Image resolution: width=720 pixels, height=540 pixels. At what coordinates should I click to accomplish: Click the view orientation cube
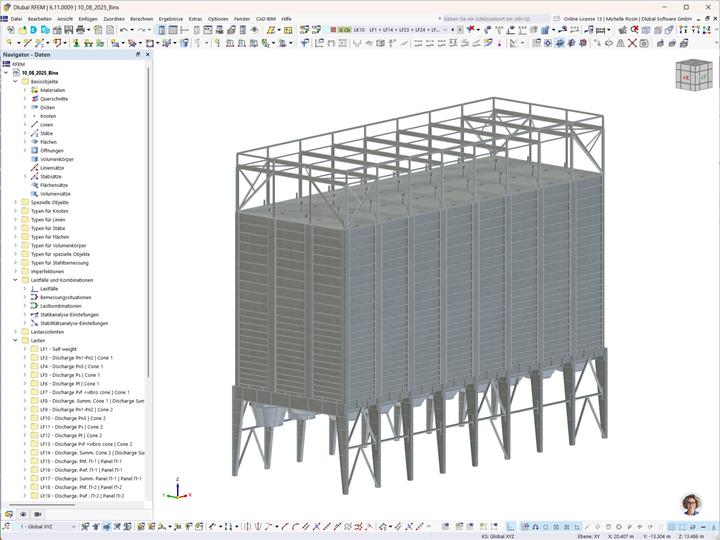[693, 75]
